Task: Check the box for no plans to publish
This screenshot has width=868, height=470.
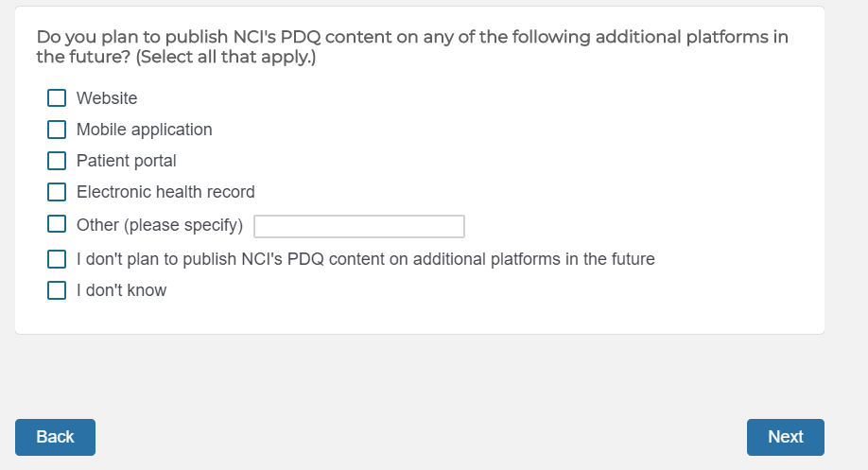Action: point(58,259)
